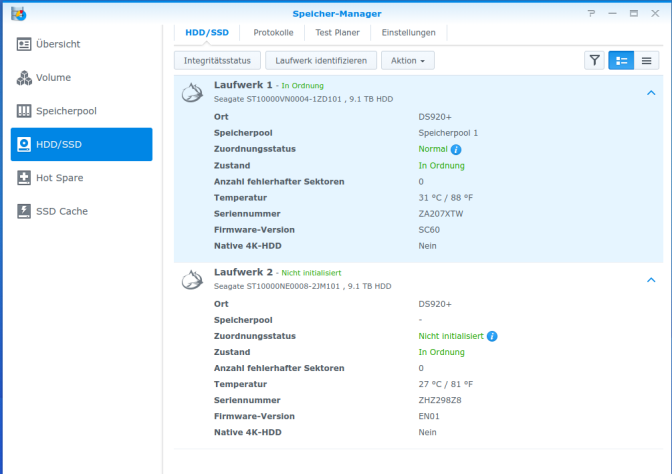Collapse Laufwerk 2 details chevron
The width and height of the screenshot is (672, 474).
651,280
